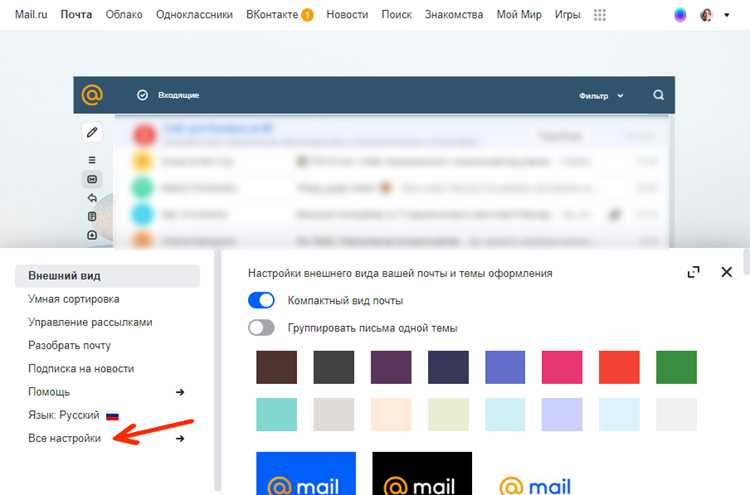Click the user avatar picture
This screenshot has width=750, height=495.
point(706,15)
